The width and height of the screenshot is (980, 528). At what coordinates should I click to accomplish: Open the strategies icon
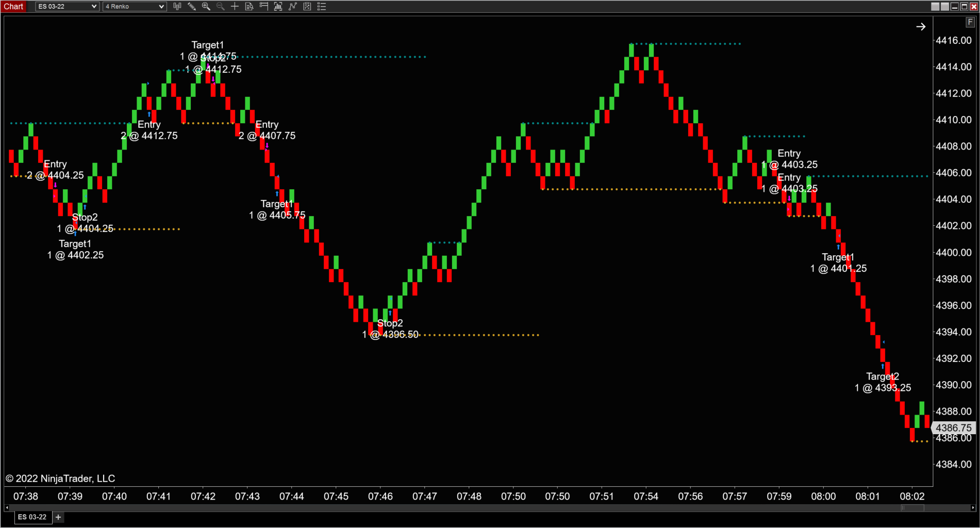pyautogui.click(x=307, y=6)
